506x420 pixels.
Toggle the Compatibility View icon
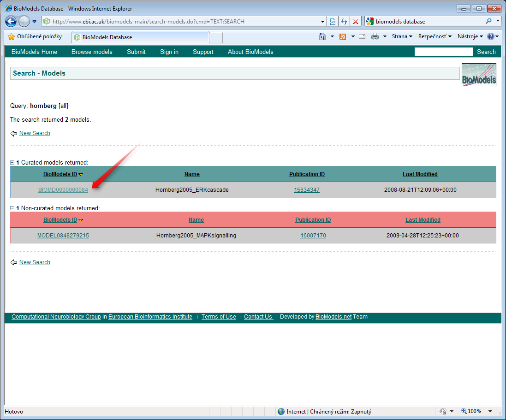[x=333, y=22]
